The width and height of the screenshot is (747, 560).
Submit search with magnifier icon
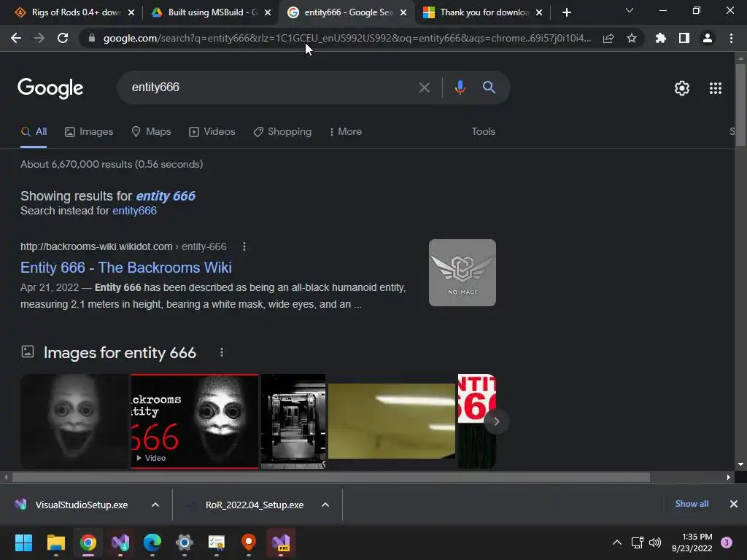pos(489,87)
